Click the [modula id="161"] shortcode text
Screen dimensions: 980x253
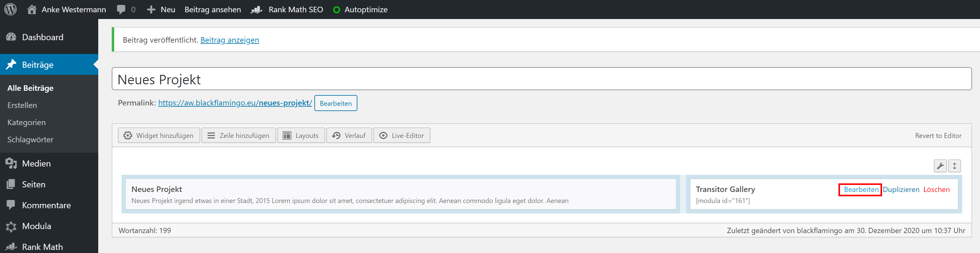[723, 201]
